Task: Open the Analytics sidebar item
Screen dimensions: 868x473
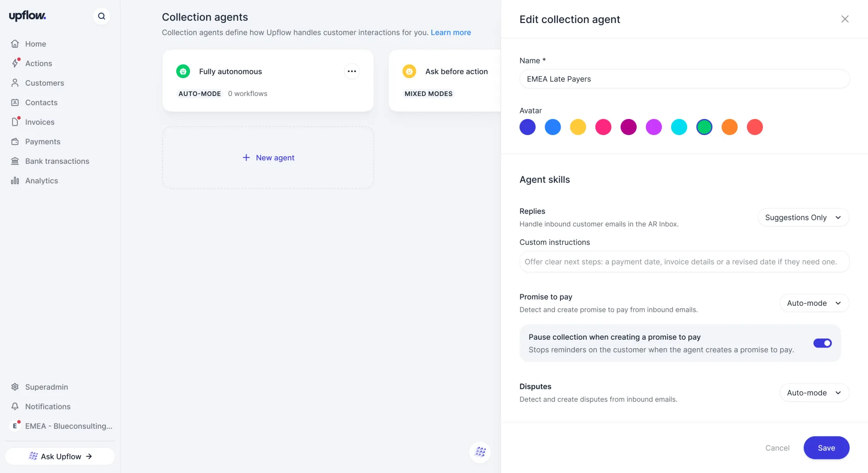Action: tap(41, 181)
